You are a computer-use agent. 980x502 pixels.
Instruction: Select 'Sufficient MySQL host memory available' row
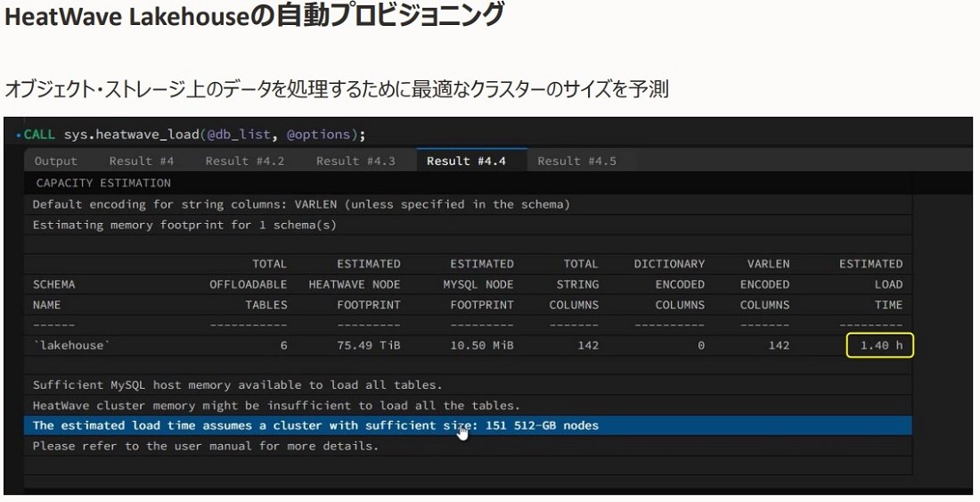(x=468, y=384)
